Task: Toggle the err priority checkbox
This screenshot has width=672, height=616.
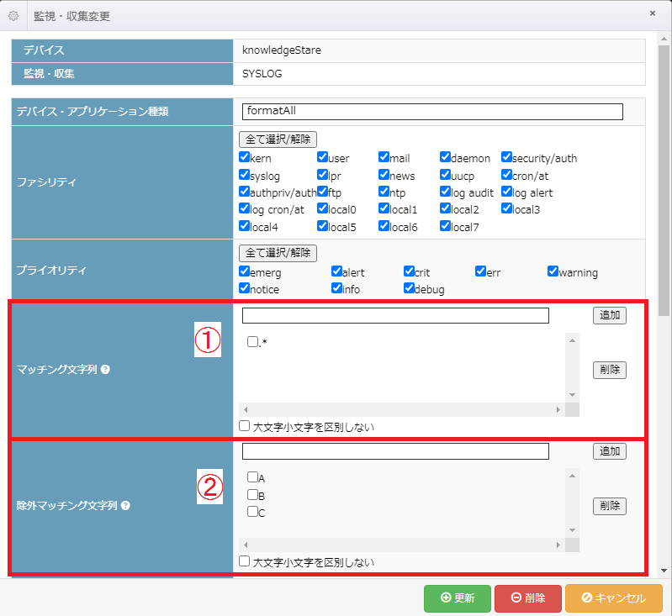Action: [480, 271]
